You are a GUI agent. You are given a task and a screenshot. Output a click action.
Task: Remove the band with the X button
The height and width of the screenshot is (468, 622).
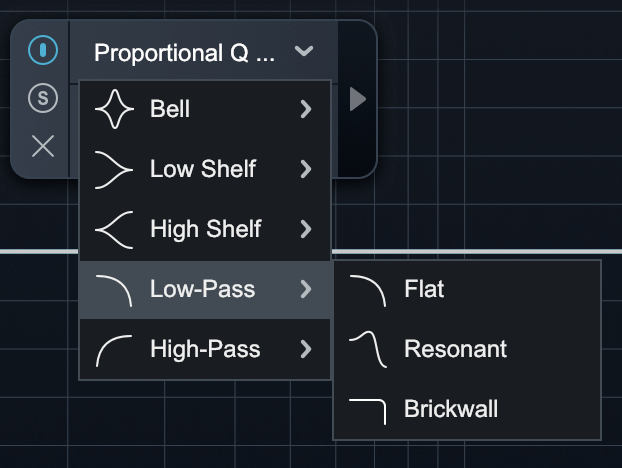pos(43,146)
